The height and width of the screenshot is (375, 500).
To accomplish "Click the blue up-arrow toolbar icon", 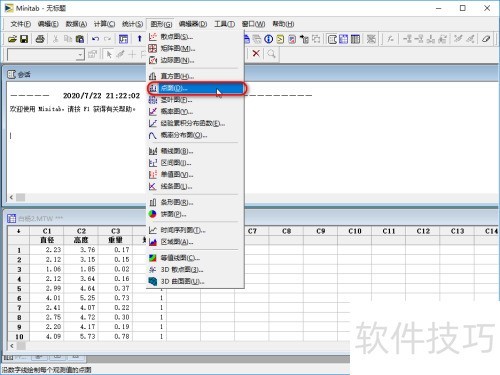I will (x=139, y=39).
